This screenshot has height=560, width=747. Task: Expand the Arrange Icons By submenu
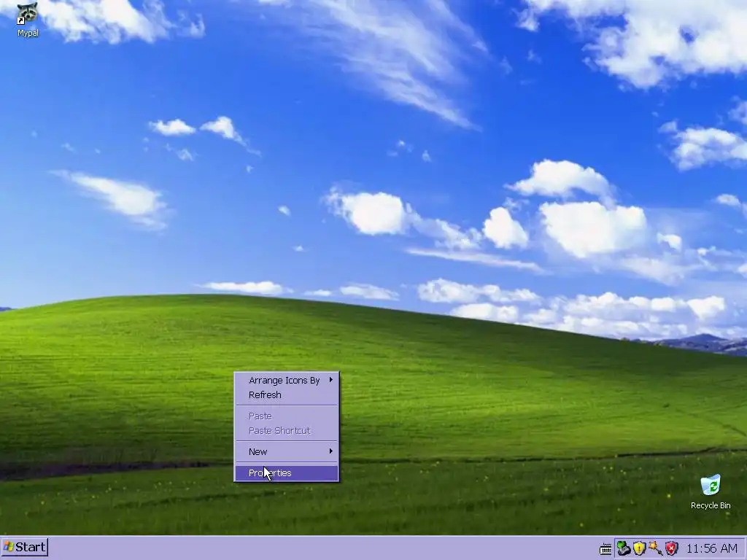coord(287,380)
